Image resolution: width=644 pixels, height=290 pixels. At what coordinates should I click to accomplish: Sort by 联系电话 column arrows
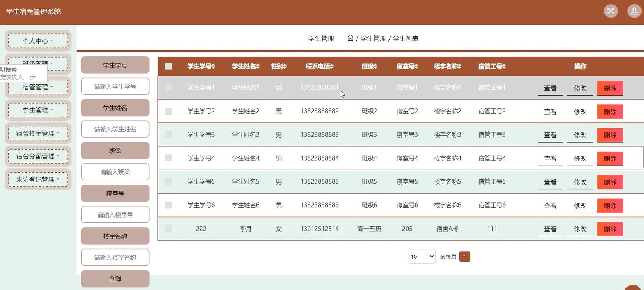tap(332, 66)
